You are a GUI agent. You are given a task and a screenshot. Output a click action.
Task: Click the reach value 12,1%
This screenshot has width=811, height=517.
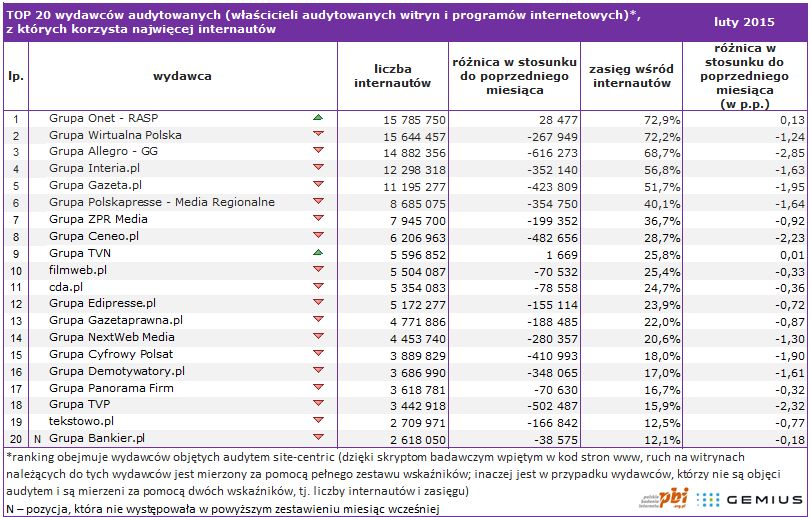tap(662, 440)
